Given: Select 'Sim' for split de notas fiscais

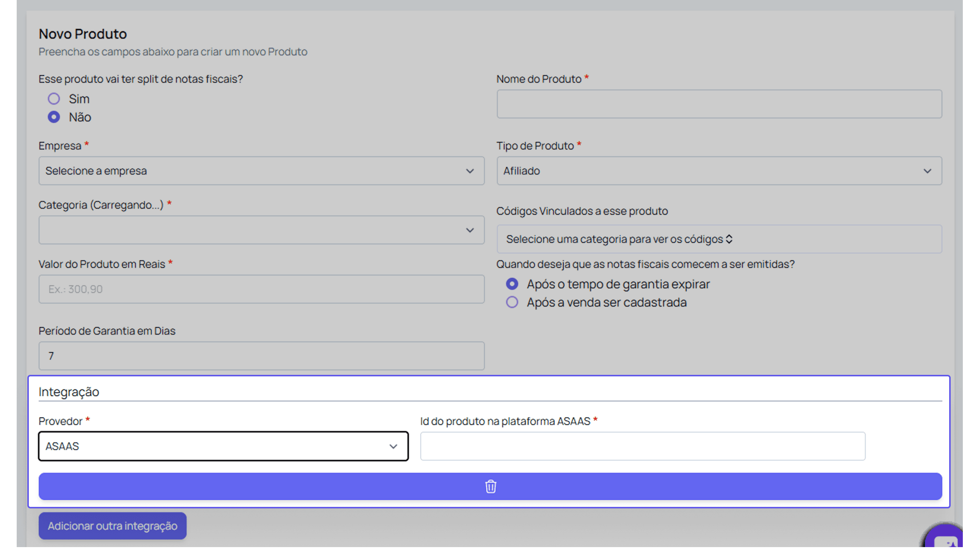Looking at the screenshot, I should [x=54, y=99].
